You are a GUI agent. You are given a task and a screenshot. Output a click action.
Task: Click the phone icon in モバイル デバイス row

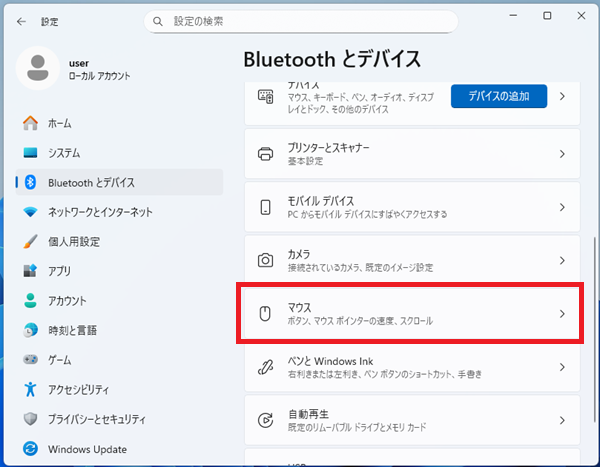tap(265, 207)
